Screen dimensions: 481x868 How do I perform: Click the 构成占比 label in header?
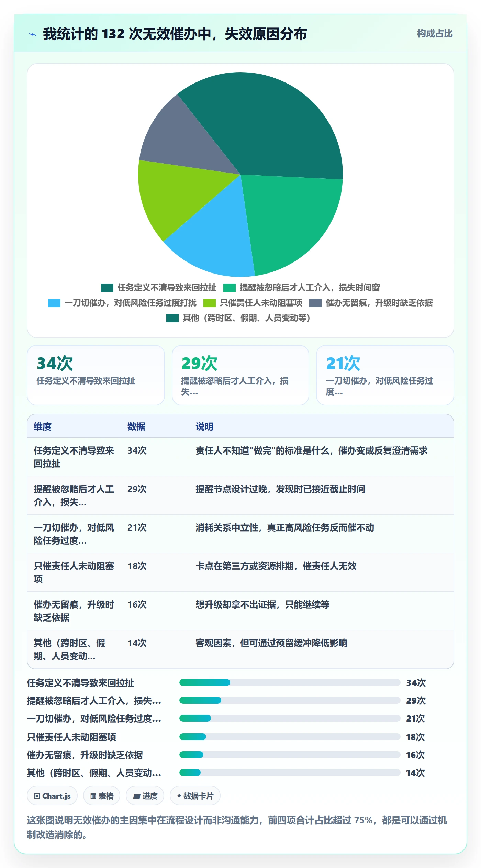435,34
